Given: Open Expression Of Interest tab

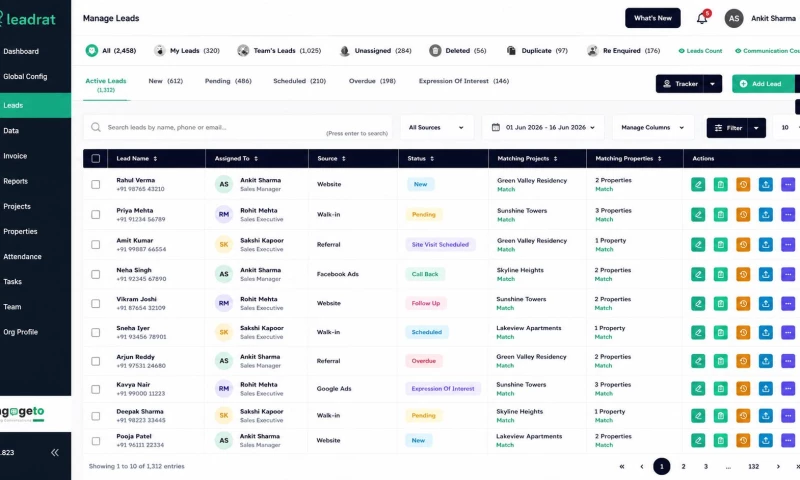Looking at the screenshot, I should click(x=464, y=81).
